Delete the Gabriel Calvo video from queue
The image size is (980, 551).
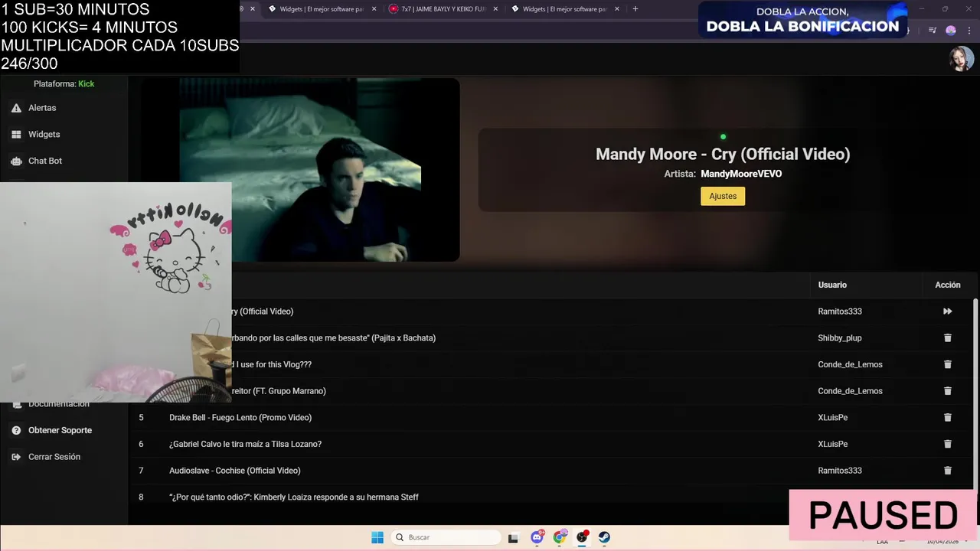coord(947,444)
